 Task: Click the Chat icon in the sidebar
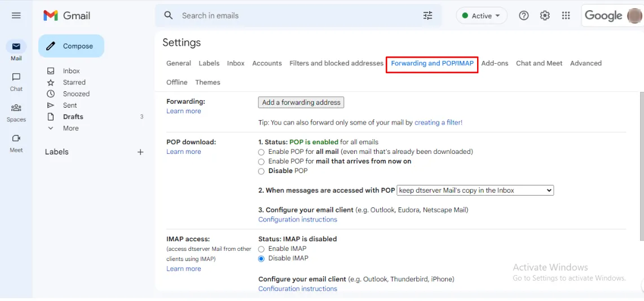point(16,77)
